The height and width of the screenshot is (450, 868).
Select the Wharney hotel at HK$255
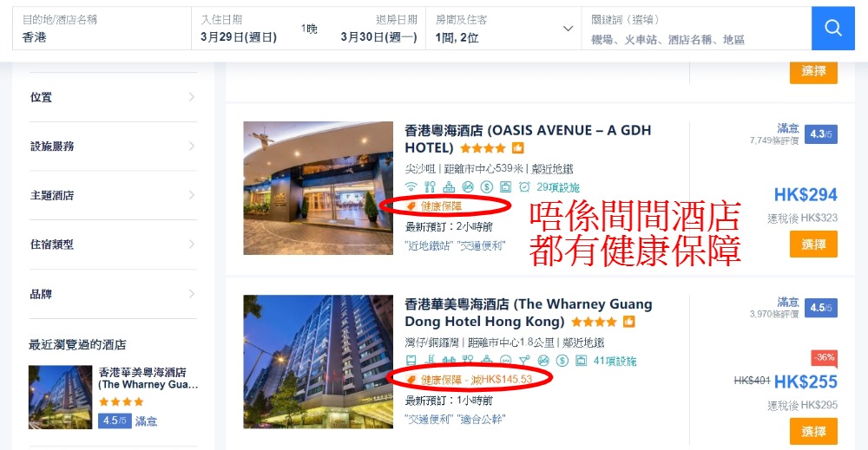[x=813, y=431]
